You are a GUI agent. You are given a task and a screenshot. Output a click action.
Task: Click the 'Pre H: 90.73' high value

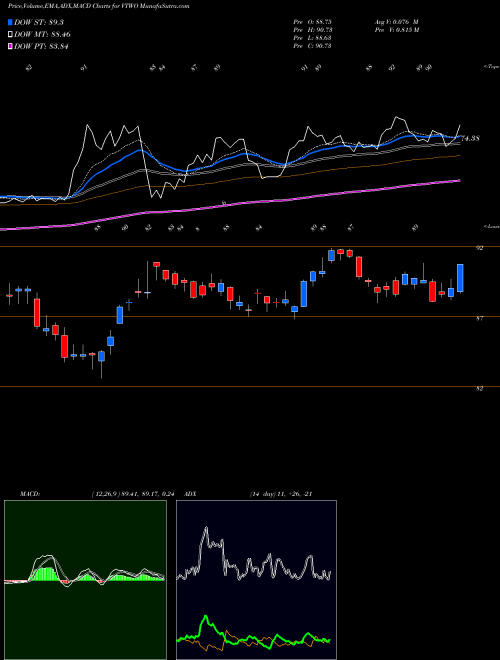312,30
